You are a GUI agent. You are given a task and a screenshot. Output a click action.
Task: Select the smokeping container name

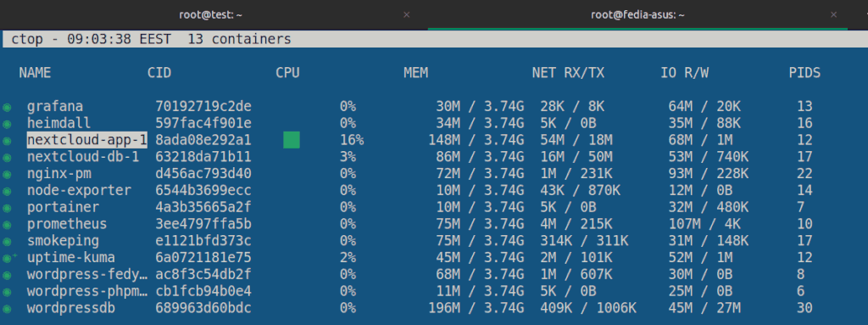pyautogui.click(x=63, y=241)
